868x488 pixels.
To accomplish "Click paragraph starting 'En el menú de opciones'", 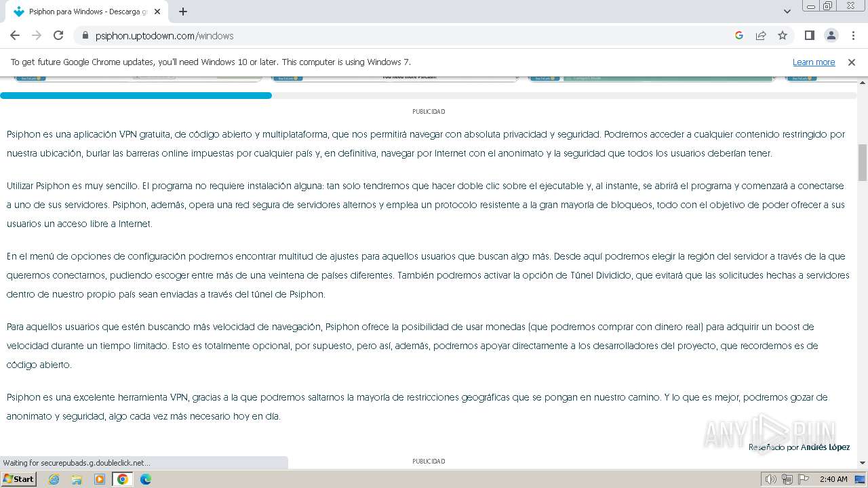I will 427,275.
